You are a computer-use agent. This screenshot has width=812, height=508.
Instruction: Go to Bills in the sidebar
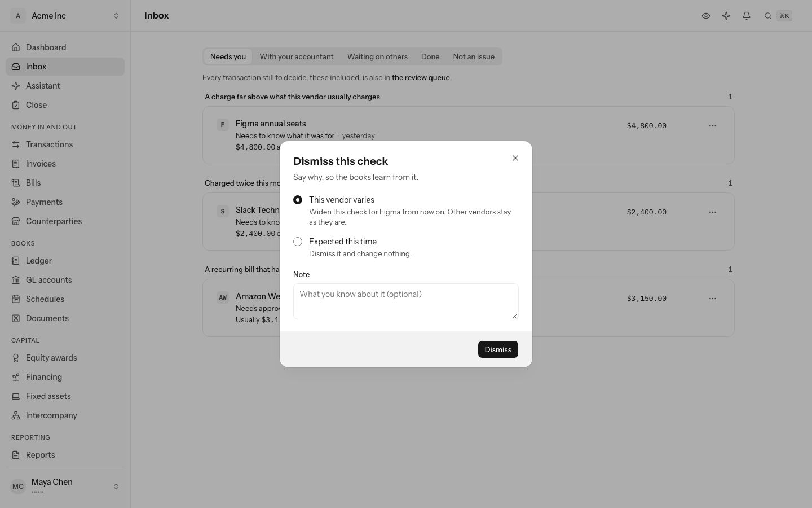[65, 183]
